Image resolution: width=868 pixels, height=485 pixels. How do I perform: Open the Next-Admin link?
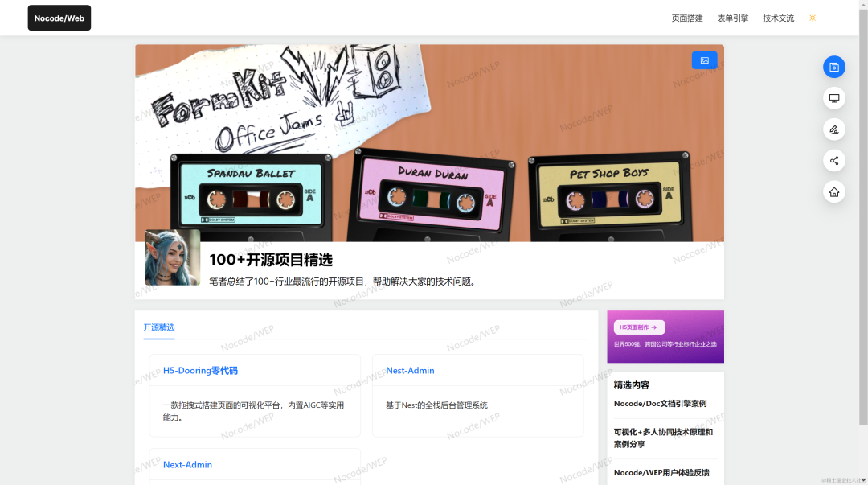click(187, 465)
